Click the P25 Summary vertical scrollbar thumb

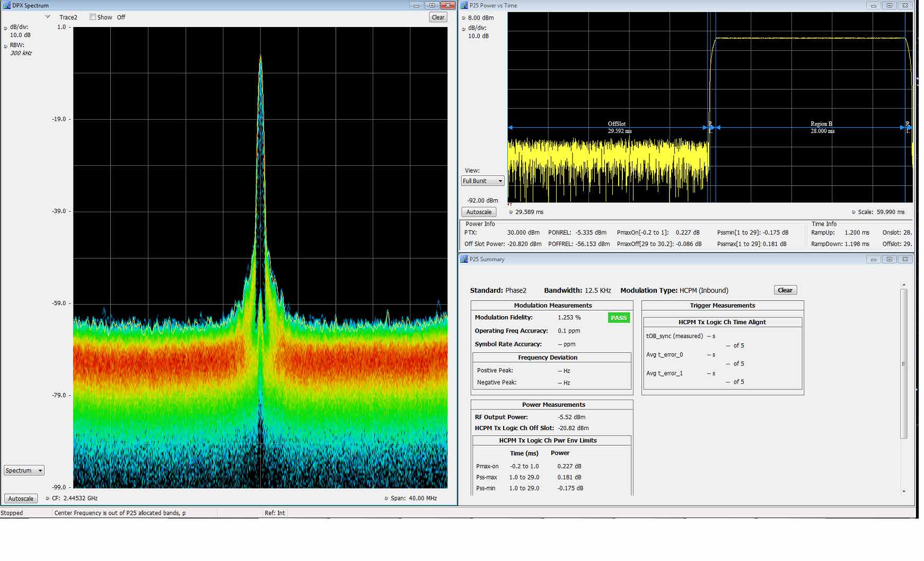click(x=904, y=363)
